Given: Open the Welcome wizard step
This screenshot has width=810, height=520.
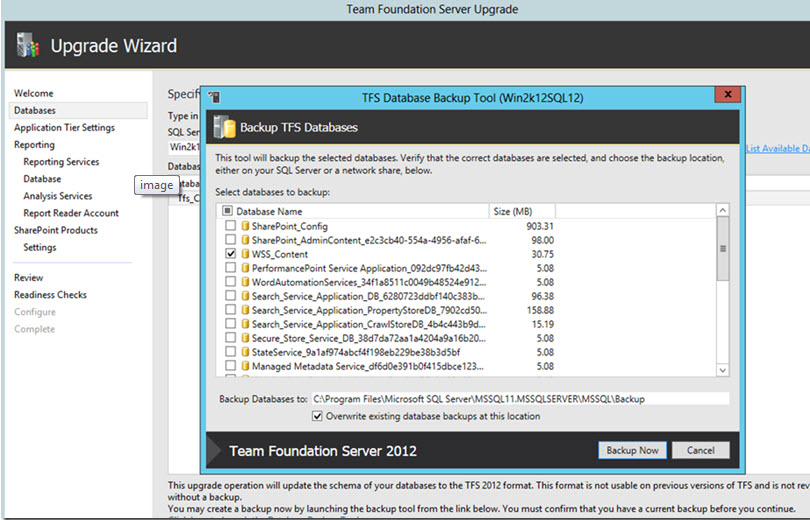Looking at the screenshot, I should (34, 93).
